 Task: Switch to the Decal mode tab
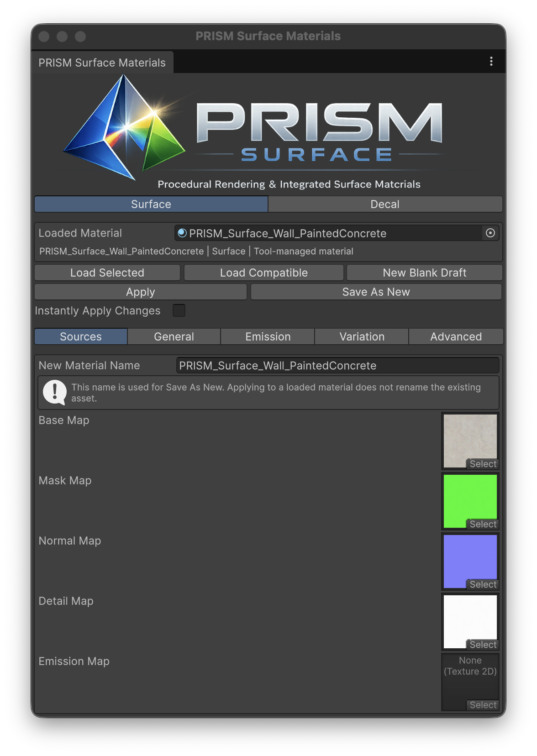tap(385, 204)
